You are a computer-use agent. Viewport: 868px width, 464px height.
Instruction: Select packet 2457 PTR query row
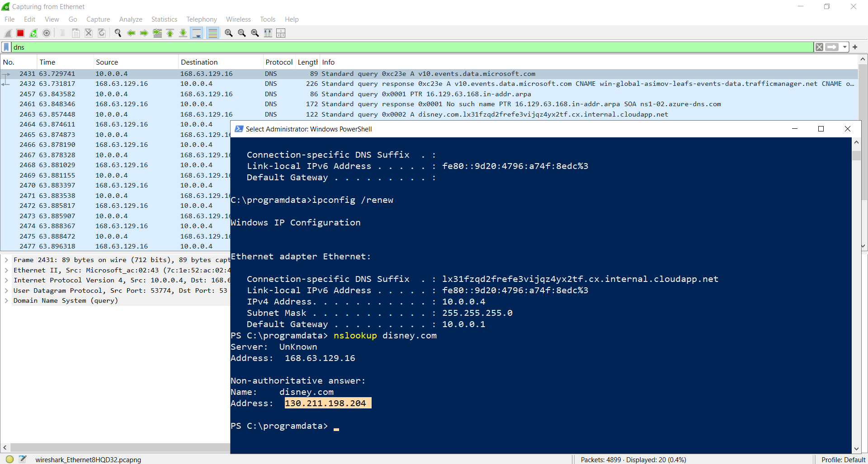(429, 94)
